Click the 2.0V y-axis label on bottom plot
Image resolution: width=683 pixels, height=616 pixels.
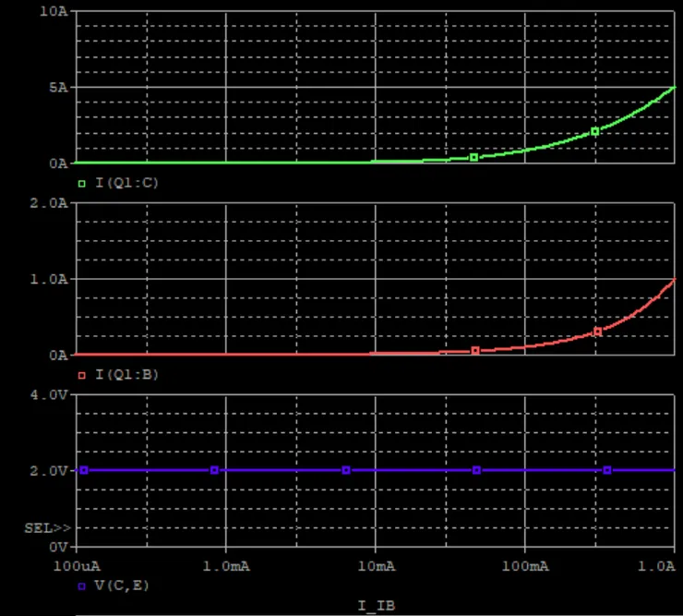[49, 471]
